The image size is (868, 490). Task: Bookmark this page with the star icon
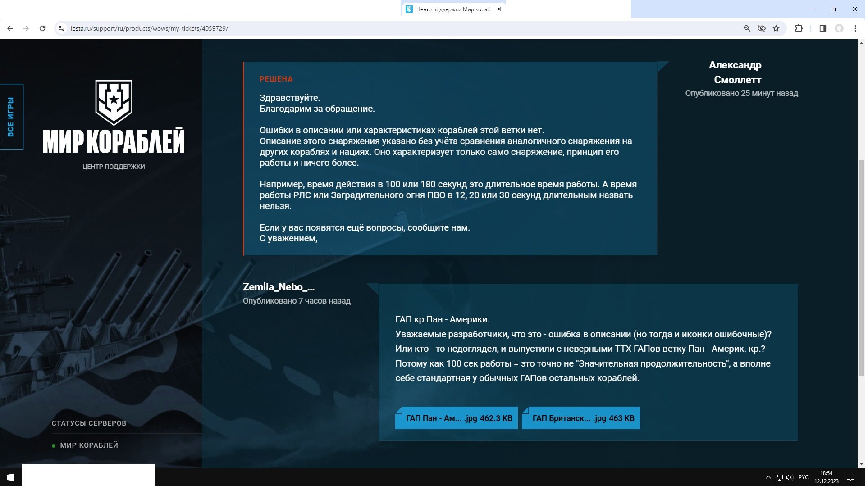776,28
